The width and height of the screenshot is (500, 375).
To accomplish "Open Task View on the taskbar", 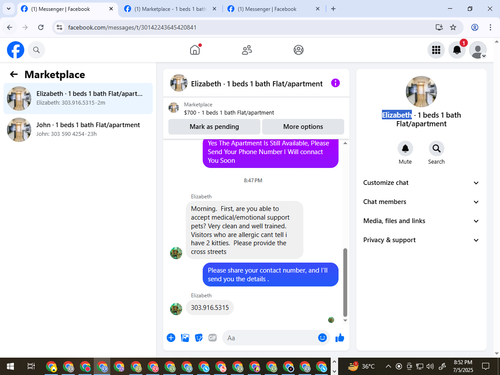I will pyautogui.click(x=31, y=367).
